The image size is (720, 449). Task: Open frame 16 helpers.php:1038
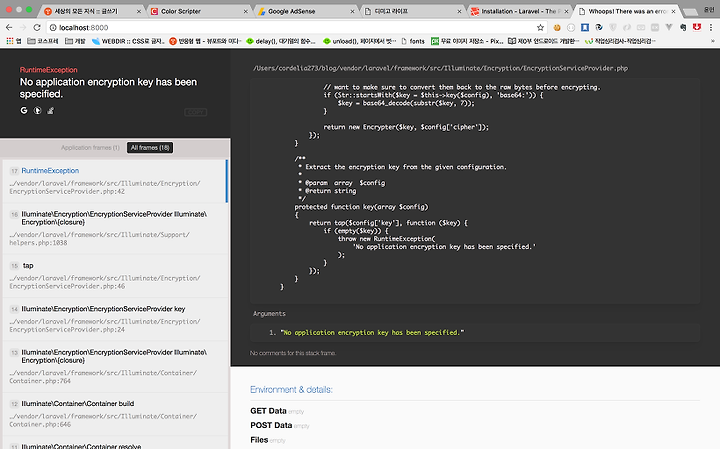(113, 228)
